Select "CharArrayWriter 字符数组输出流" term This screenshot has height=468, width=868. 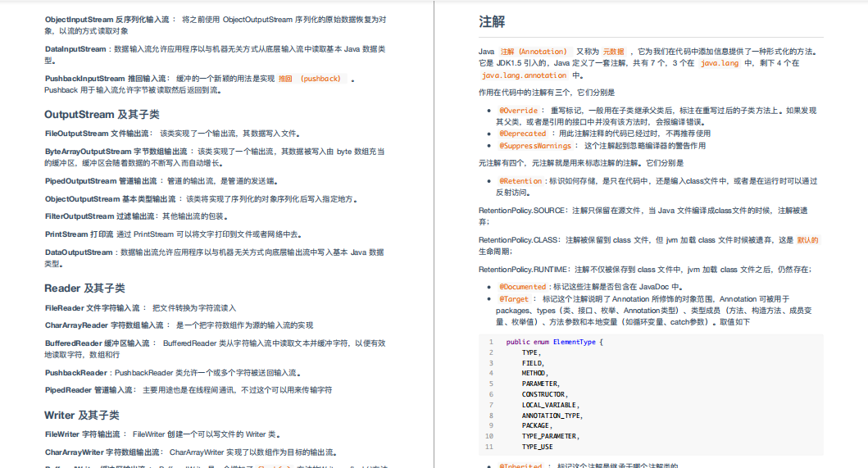pos(102,452)
